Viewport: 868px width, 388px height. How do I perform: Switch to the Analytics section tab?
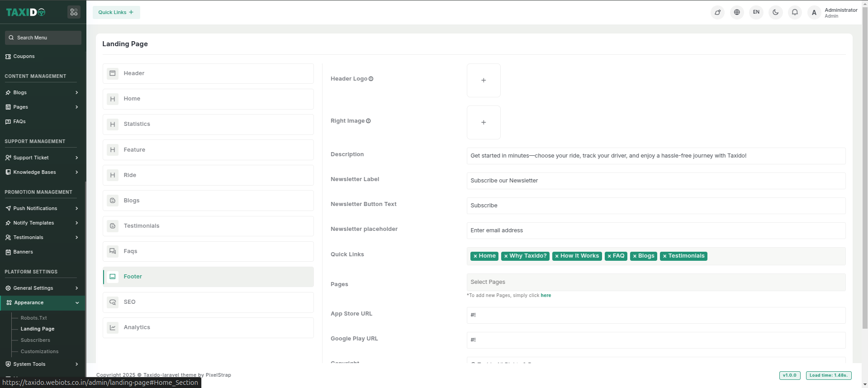click(208, 327)
